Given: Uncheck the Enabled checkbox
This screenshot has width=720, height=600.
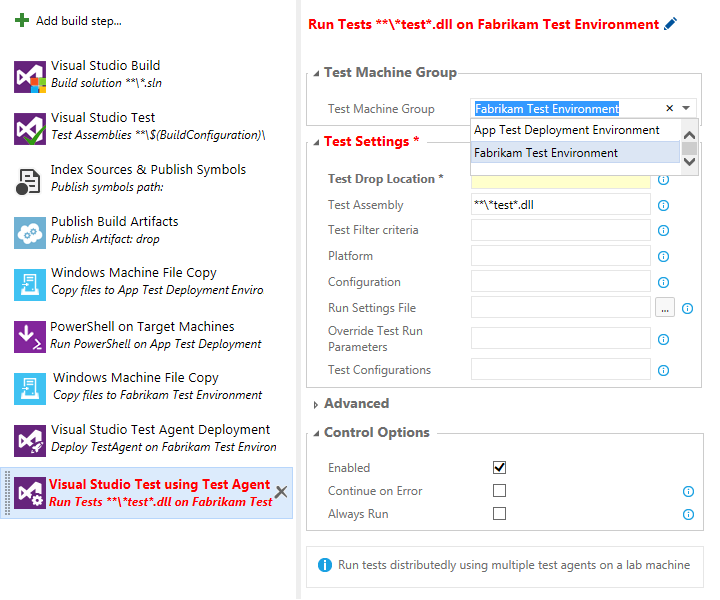Looking at the screenshot, I should [x=500, y=468].
